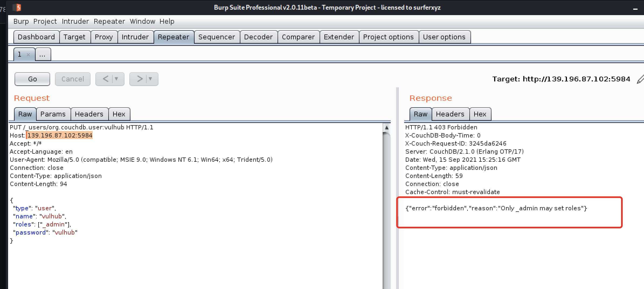
Task: Go back to previous request with < button
Action: pyautogui.click(x=106, y=79)
